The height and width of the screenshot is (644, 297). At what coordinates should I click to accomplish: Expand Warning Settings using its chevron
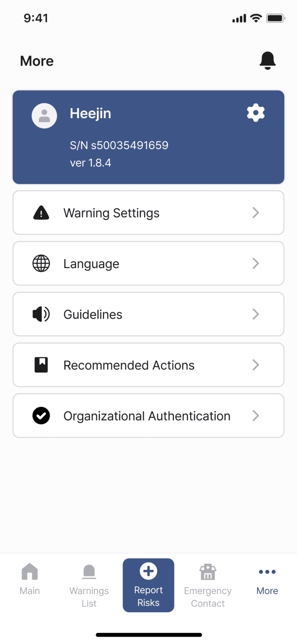[x=256, y=213]
